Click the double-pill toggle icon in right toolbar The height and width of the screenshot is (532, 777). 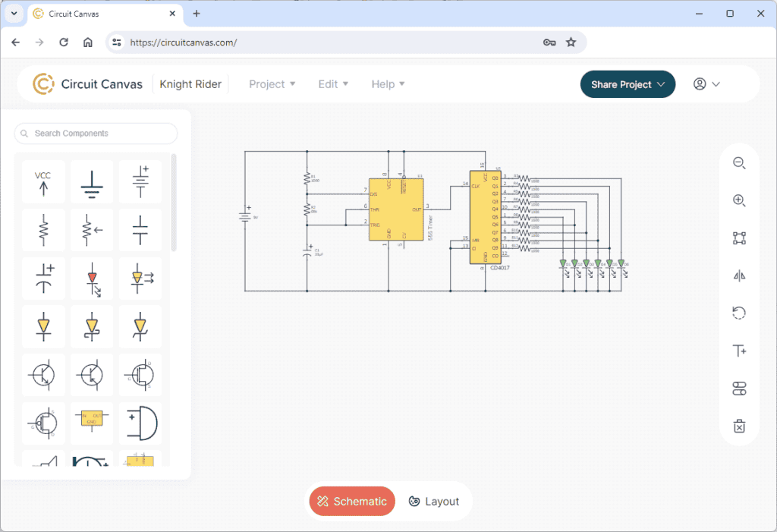[x=739, y=389]
